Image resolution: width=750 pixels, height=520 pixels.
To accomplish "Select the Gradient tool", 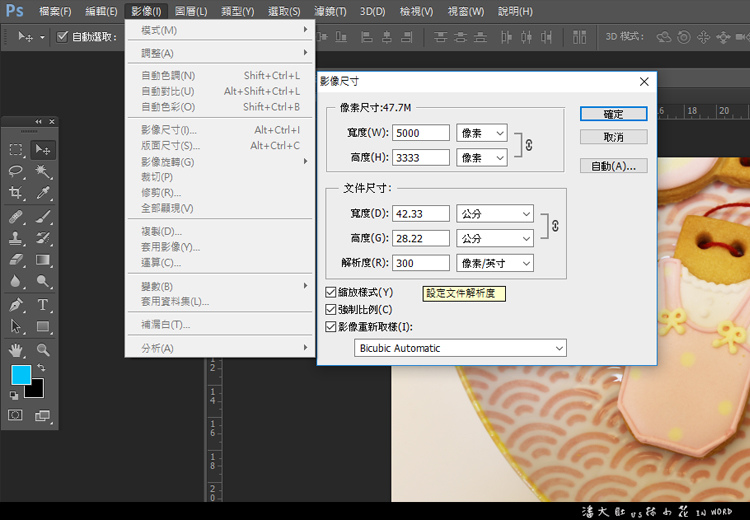I will tap(43, 259).
